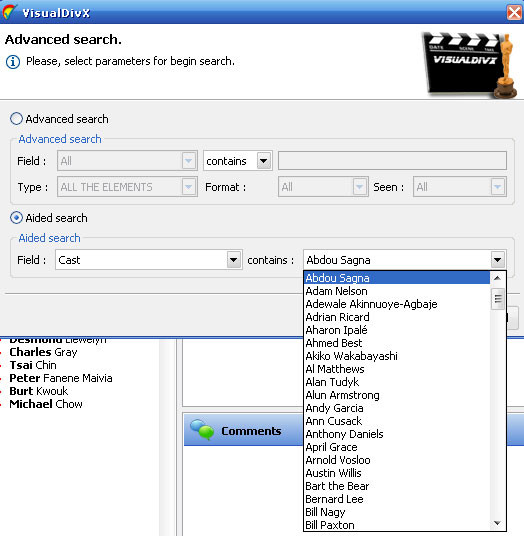Viewport: 524px width, 536px height.
Task: Click Burt Kwouk in background cast list
Action: coord(39,391)
